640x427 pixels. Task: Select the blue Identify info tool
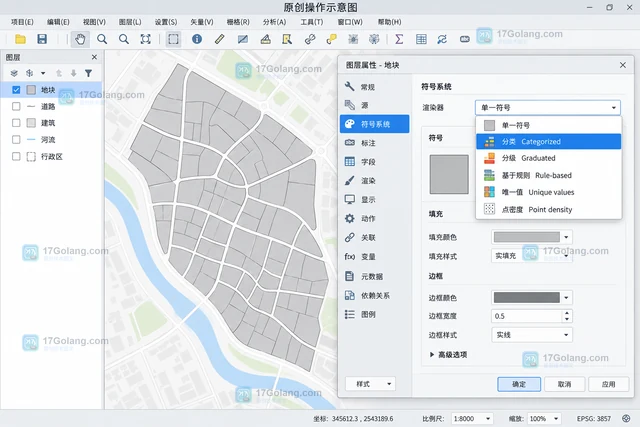point(197,39)
